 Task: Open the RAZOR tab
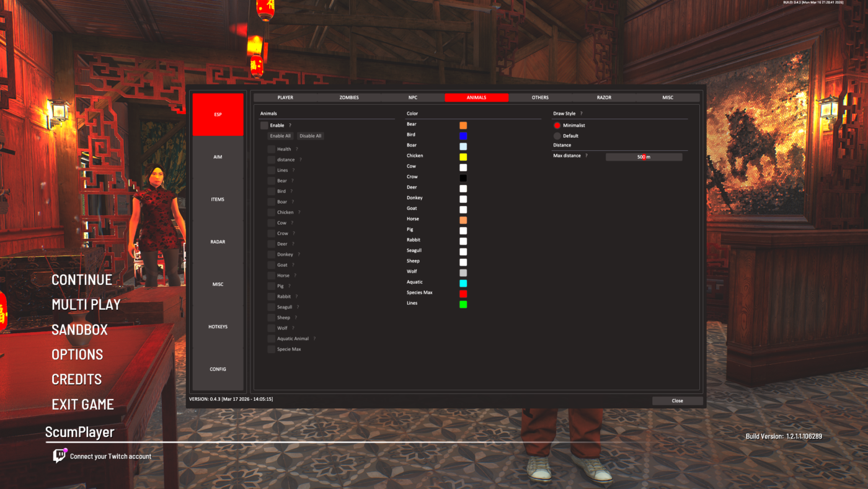(604, 97)
